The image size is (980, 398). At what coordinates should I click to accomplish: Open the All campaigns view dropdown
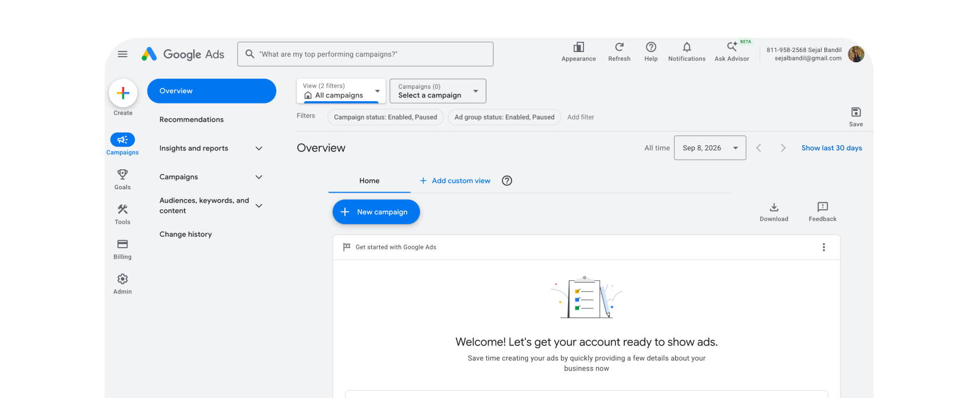click(341, 91)
